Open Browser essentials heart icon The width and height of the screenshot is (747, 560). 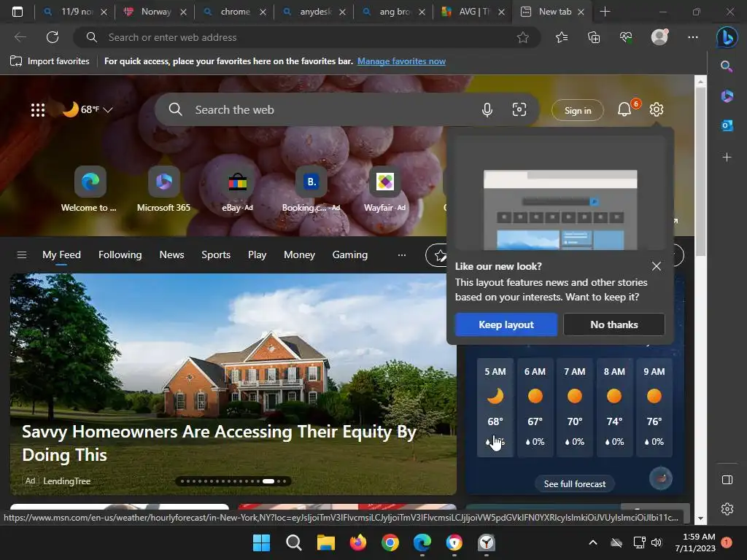[626, 37]
